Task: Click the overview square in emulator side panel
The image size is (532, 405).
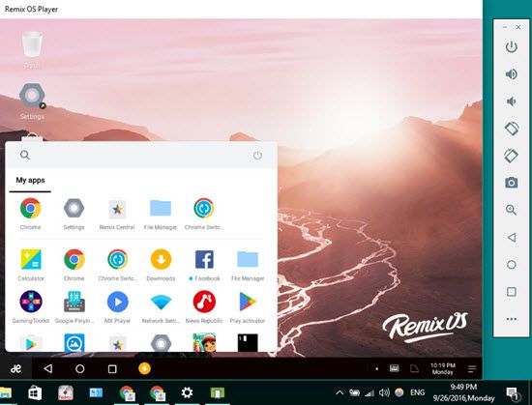Action: (512, 292)
